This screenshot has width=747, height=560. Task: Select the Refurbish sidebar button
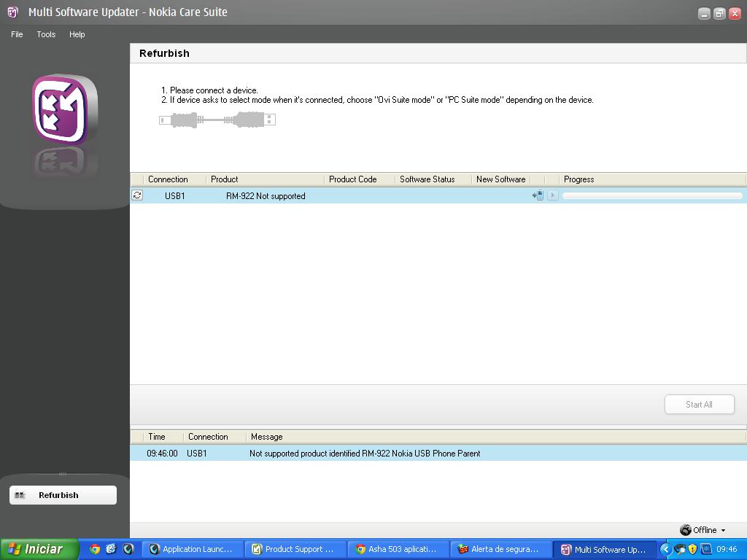pyautogui.click(x=63, y=495)
